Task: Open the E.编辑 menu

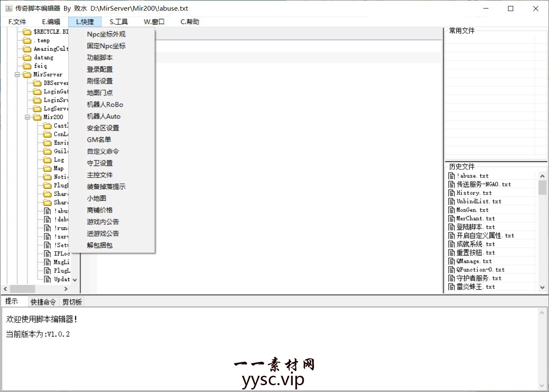Action: click(51, 22)
